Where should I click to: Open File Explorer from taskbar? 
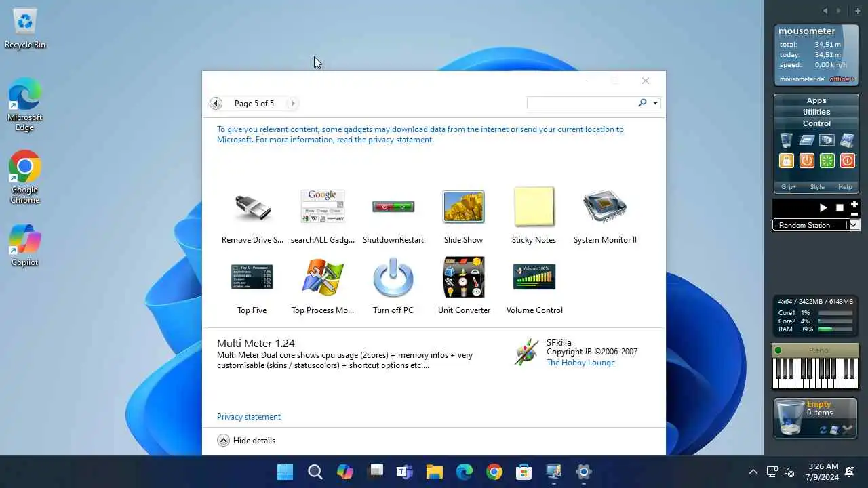[435, 472]
